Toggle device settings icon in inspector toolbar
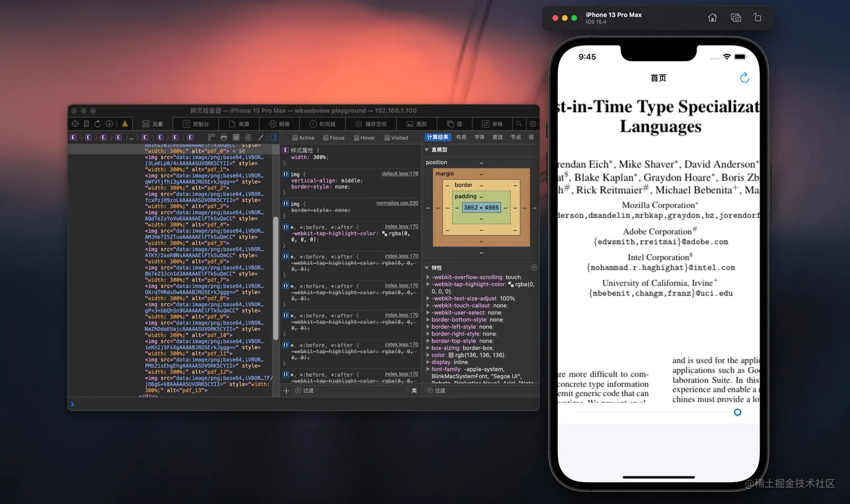 (87, 124)
